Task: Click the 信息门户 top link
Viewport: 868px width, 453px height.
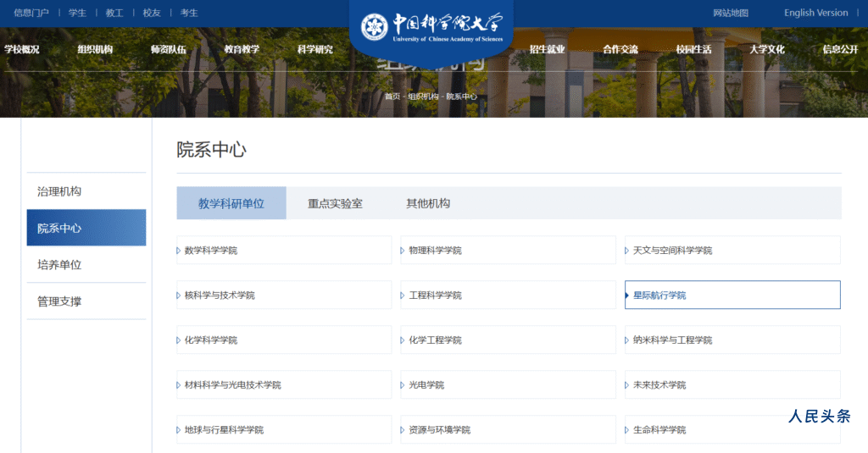Action: 31,13
